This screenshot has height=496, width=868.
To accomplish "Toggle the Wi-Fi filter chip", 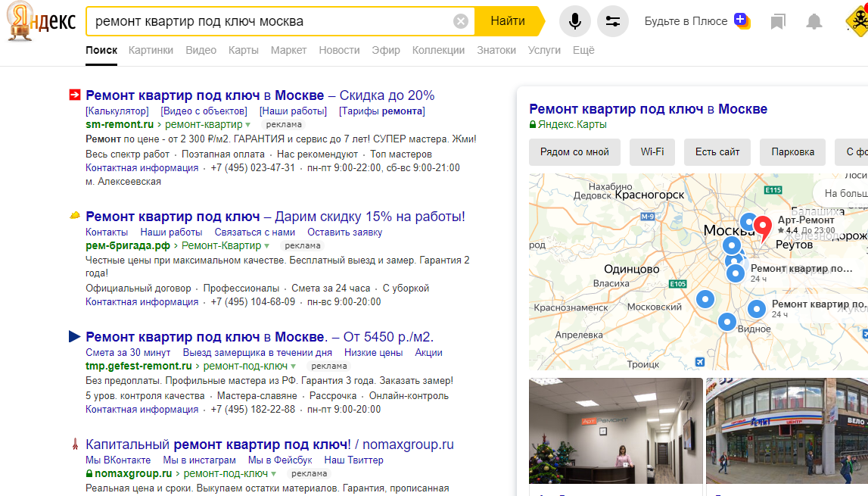I will tap(652, 152).
